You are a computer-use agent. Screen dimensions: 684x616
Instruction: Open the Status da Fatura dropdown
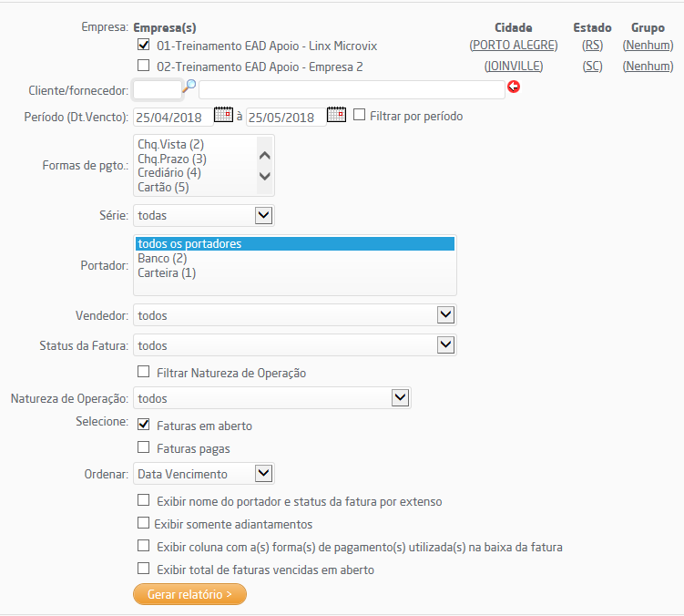tap(445, 344)
